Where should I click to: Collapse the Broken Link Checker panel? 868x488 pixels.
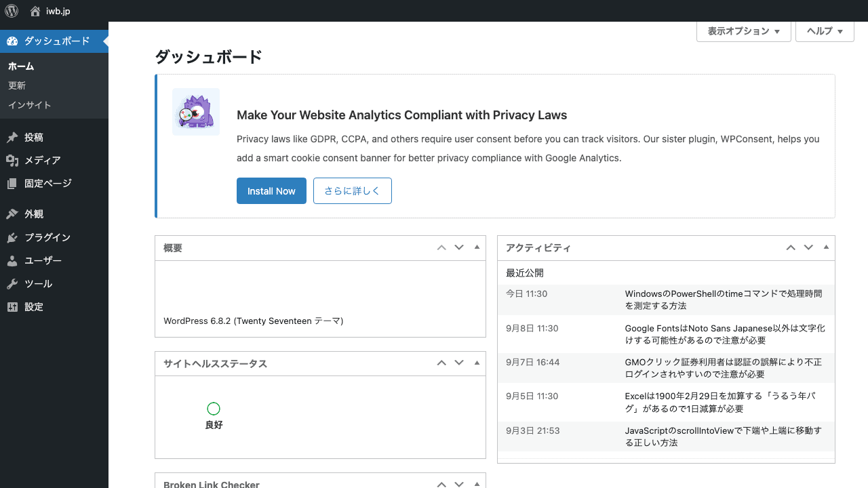[477, 484]
